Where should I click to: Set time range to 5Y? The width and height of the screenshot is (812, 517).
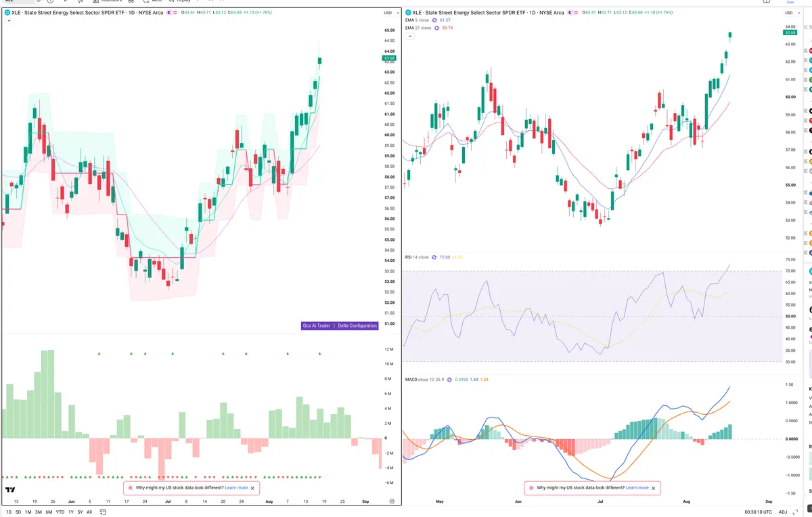click(81, 512)
